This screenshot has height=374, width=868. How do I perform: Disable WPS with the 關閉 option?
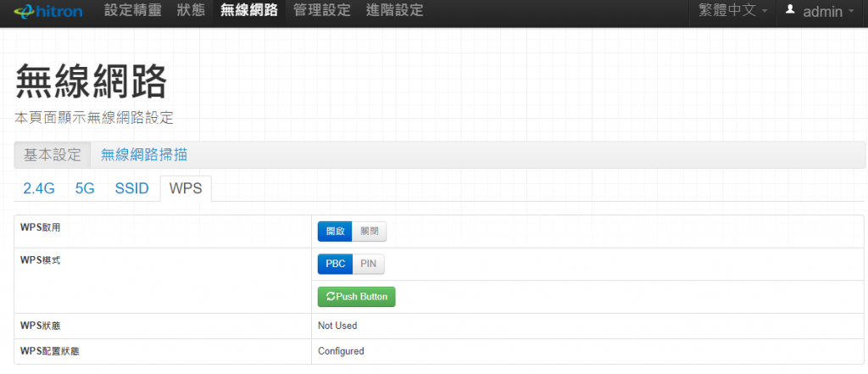pyautogui.click(x=369, y=232)
